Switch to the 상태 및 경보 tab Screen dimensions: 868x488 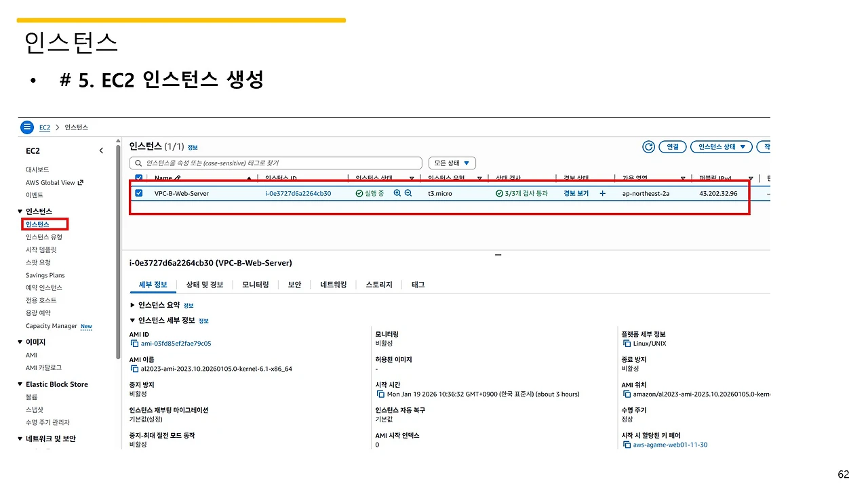tap(204, 285)
